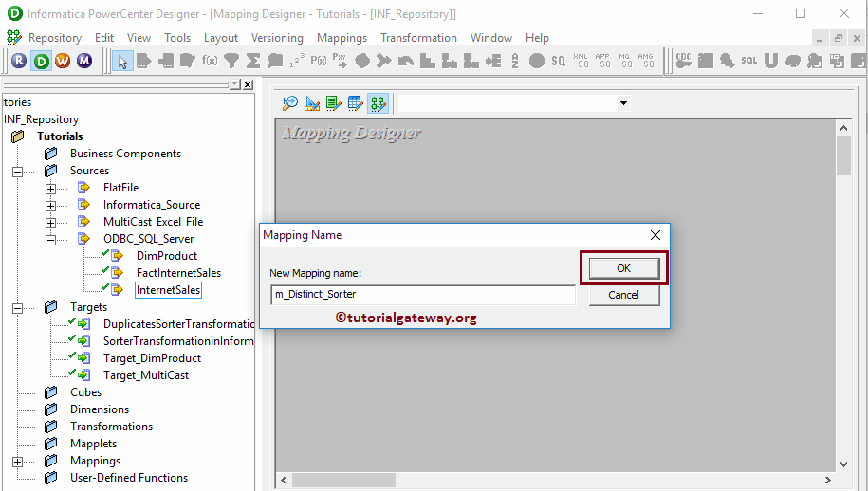Select the Business Components folder

pyautogui.click(x=125, y=154)
